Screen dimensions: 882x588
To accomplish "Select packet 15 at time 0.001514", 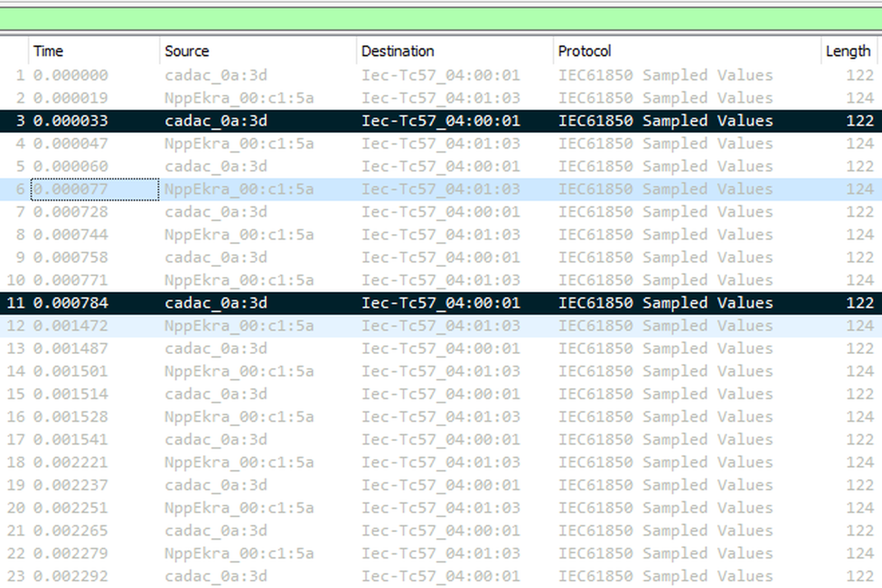I will tap(441, 394).
